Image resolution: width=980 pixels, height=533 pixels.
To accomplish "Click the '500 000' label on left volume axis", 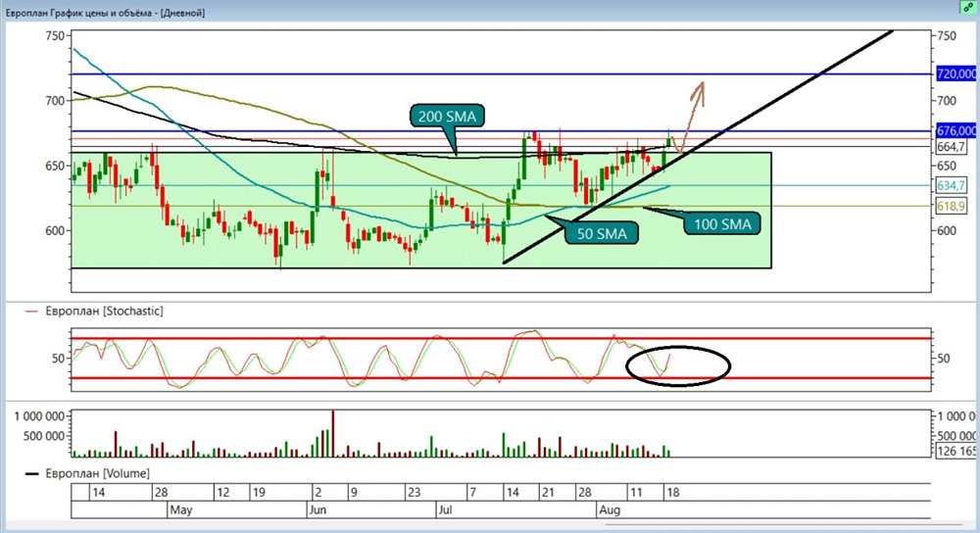I will 44,436.
